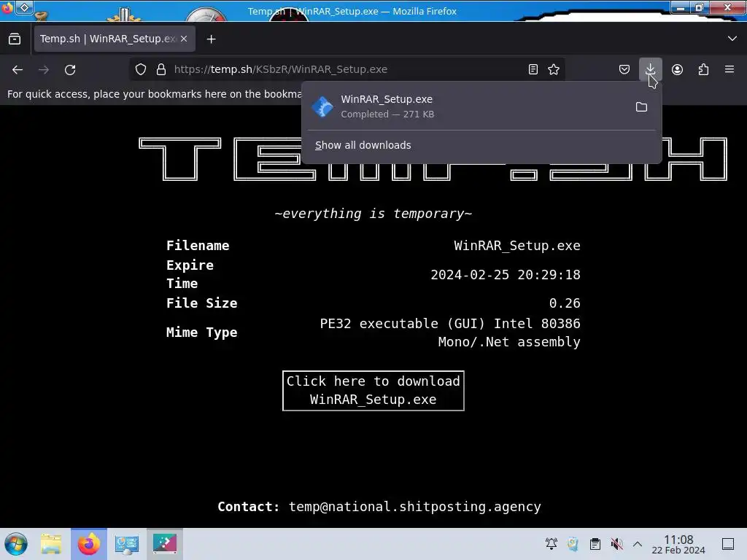
Task: Open the pink app icon in taskbar
Action: click(164, 544)
